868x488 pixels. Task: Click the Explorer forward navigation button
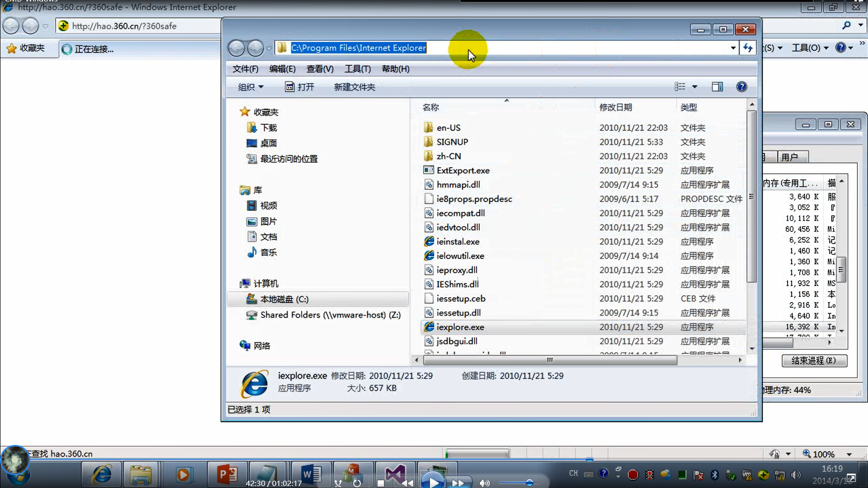pos(255,48)
